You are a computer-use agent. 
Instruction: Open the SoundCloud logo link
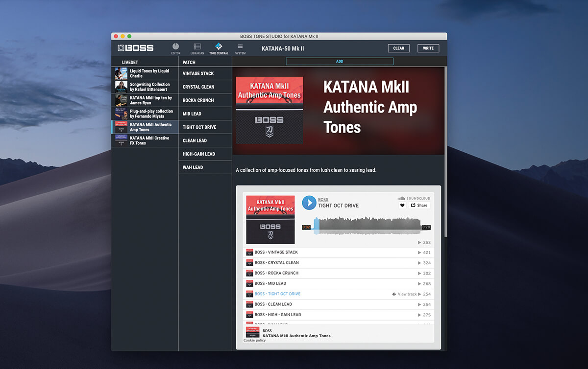tap(414, 198)
